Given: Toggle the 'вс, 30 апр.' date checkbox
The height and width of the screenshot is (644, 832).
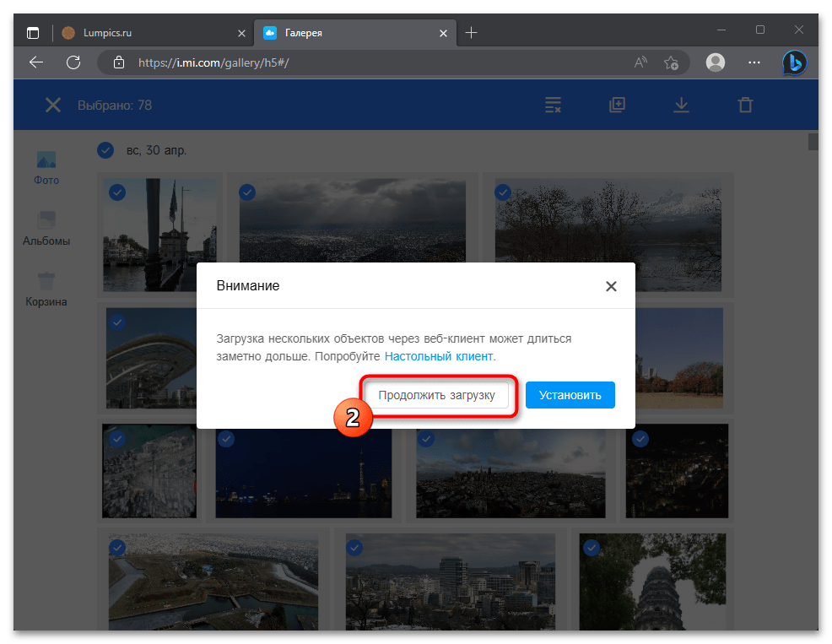Looking at the screenshot, I should point(105,150).
